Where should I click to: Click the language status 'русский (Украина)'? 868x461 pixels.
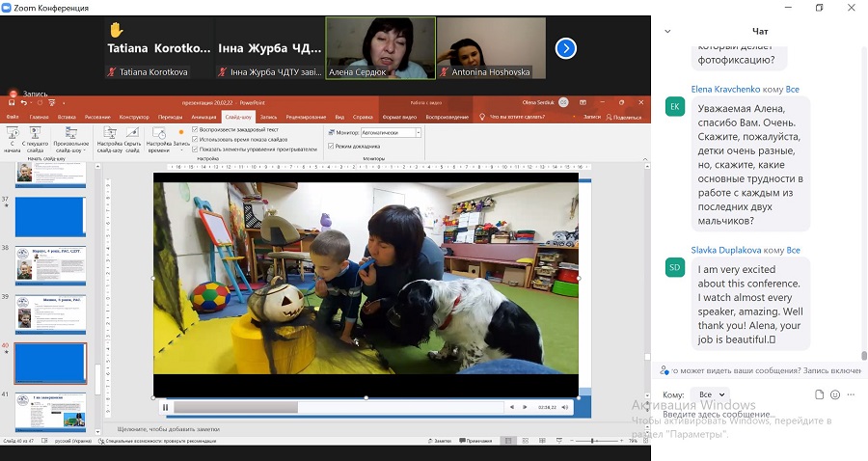tap(73, 441)
